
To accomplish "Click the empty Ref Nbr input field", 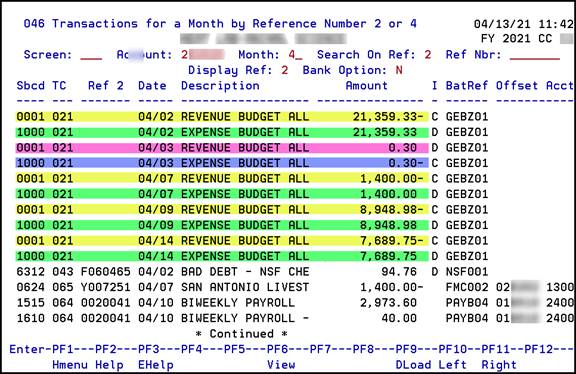I will coord(535,55).
